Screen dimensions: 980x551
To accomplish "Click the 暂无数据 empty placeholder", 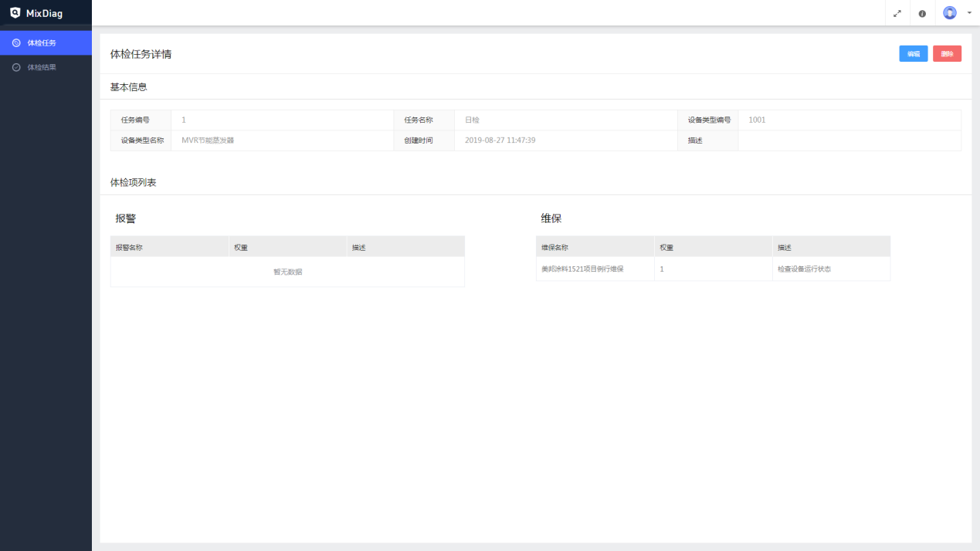I will pyautogui.click(x=287, y=272).
